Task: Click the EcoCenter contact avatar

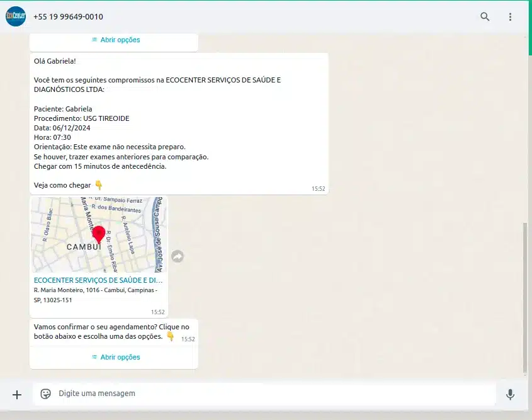Action: [x=15, y=16]
